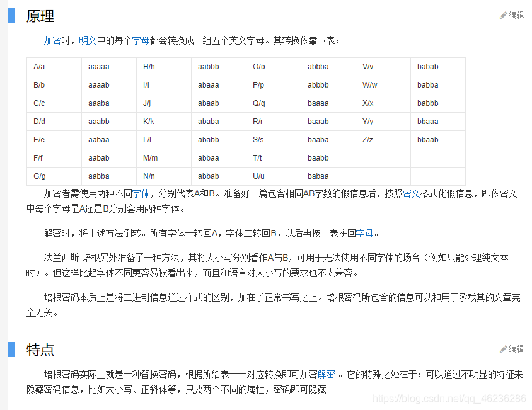Click the table cell I/i

(x=164, y=85)
